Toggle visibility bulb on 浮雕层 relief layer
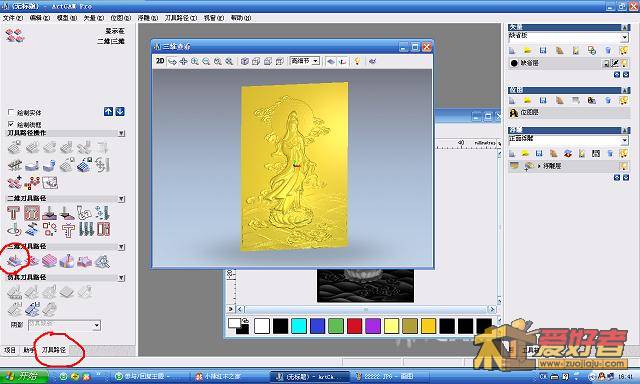 (623, 166)
